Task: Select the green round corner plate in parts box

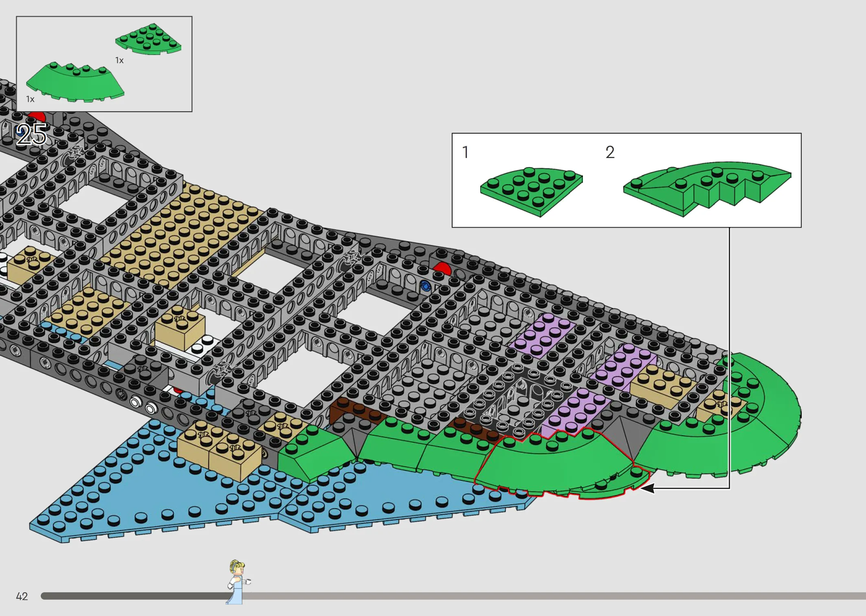Action: coord(148,39)
